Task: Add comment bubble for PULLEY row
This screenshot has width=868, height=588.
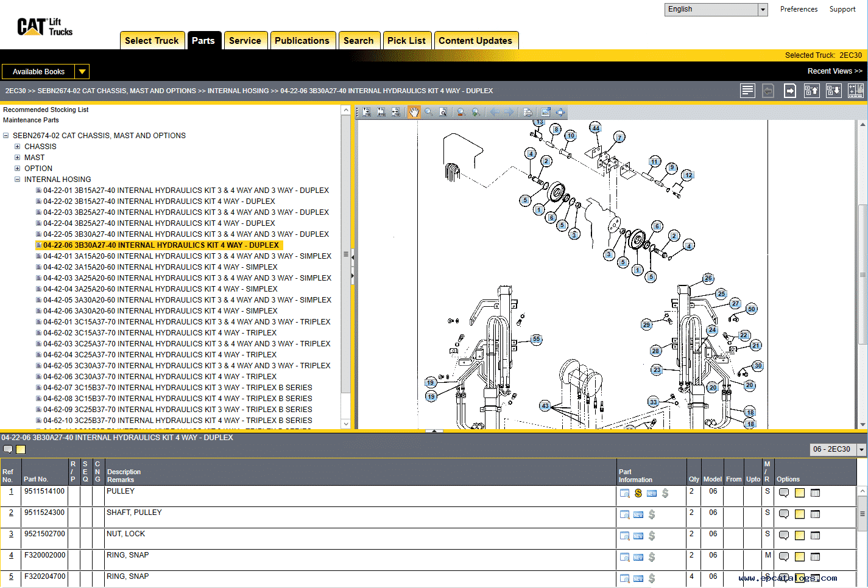Action: 784,492
